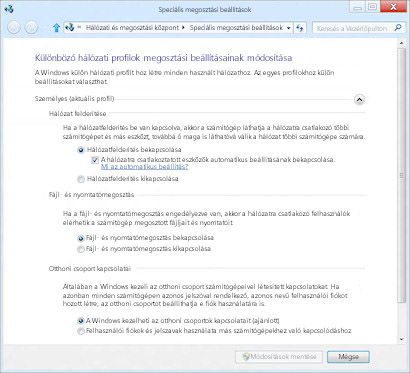This screenshot has width=410, height=373.
Task: Go to Hálózati és megosztási központ breadcrumb
Action: [x=132, y=28]
